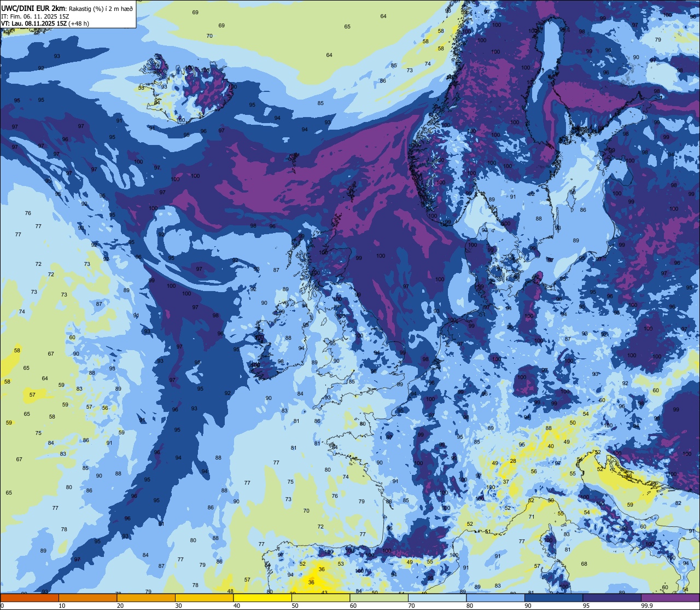The width and height of the screenshot is (700, 610).
Task: Click the 'VT: Lau. 08.11.2025 15Z' line
Action: point(34,24)
